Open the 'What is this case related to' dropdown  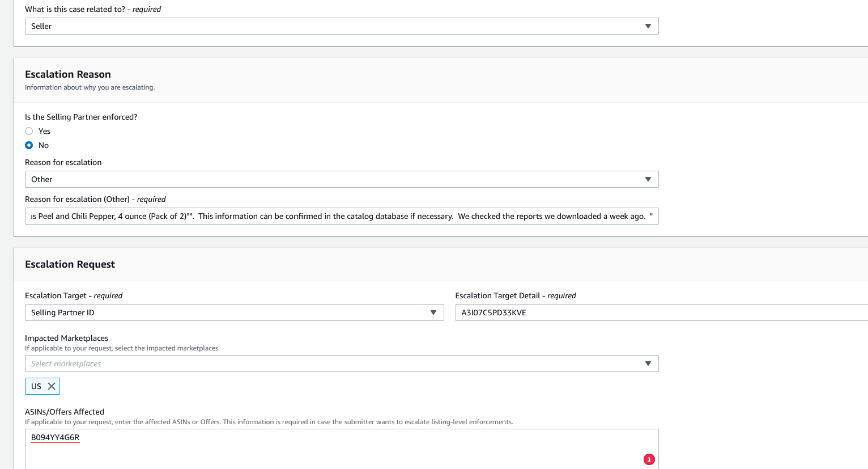[x=342, y=26]
